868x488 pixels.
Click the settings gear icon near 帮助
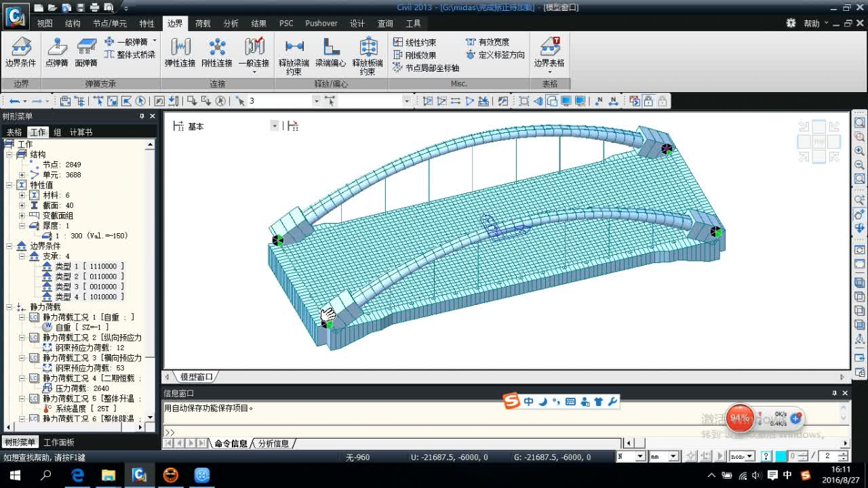(791, 23)
